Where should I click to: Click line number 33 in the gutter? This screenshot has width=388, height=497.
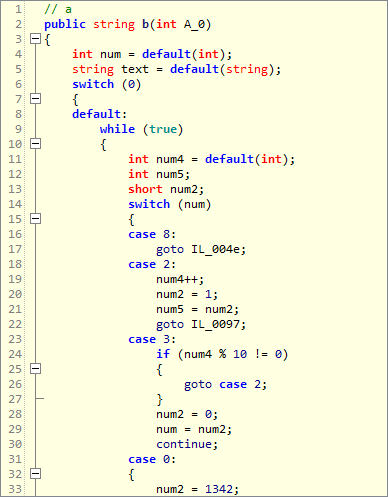tap(15, 489)
